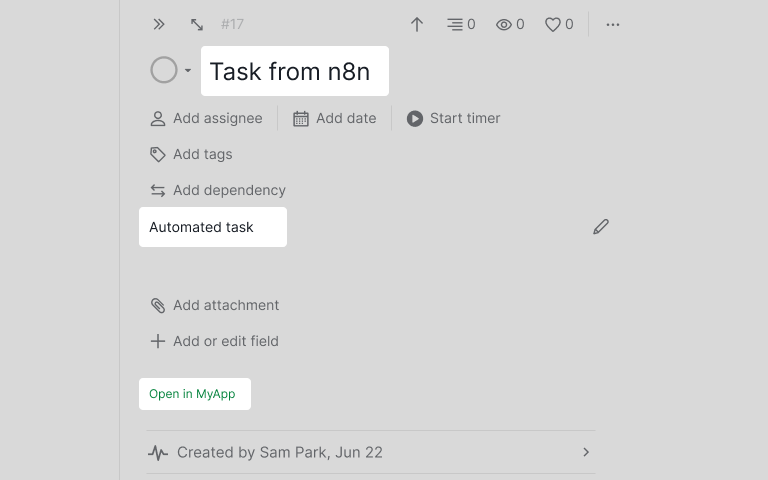
Task: Open the Add date picker
Action: 334,118
